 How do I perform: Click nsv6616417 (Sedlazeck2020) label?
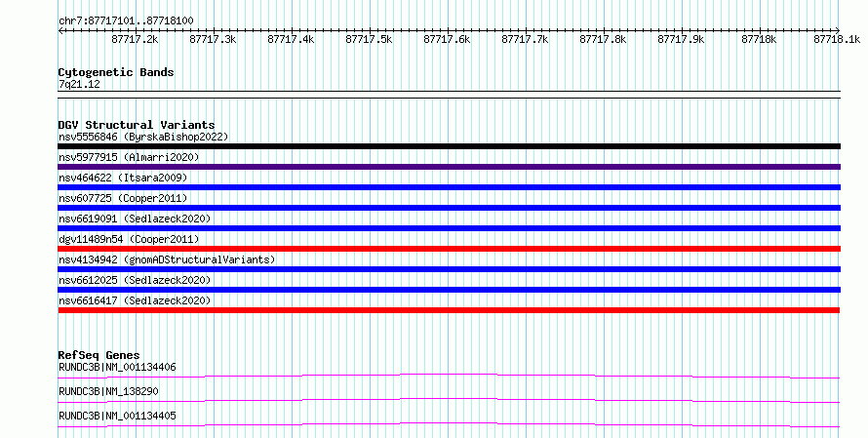pyautogui.click(x=135, y=300)
